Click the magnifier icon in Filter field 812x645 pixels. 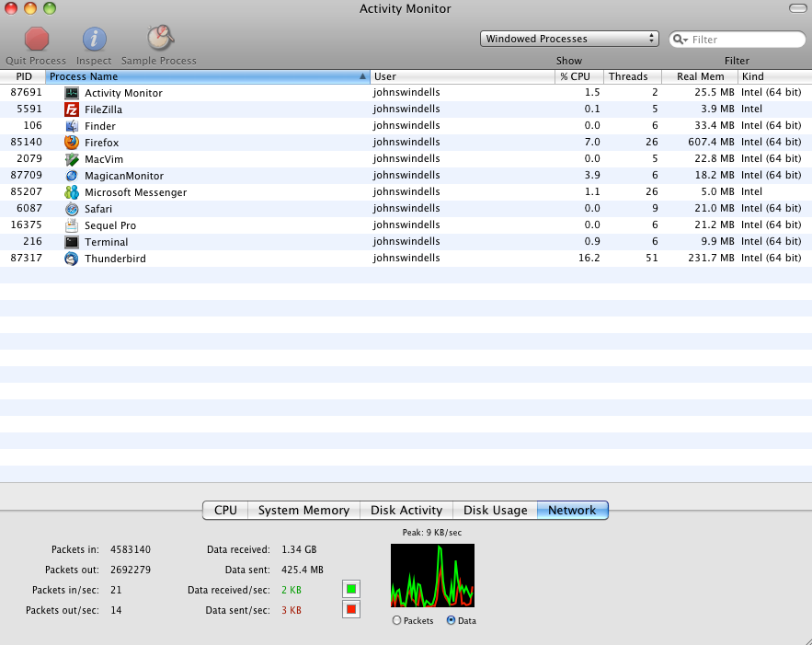coord(680,40)
